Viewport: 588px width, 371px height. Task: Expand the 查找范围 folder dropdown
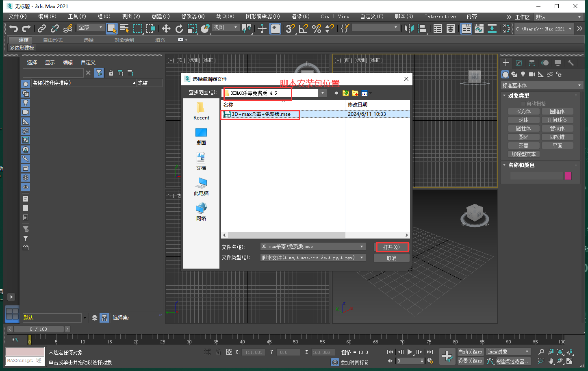[x=323, y=93]
